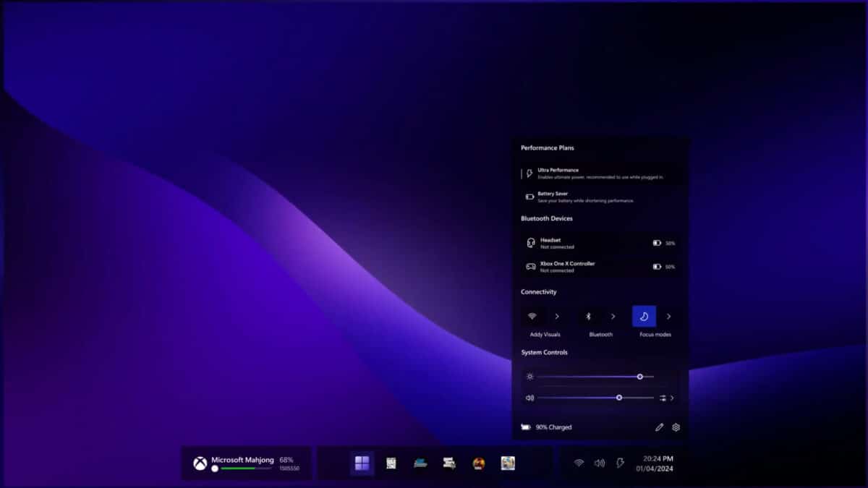Click the Xbox One X Controller icon
Viewport: 868px width, 488px height.
click(x=531, y=267)
